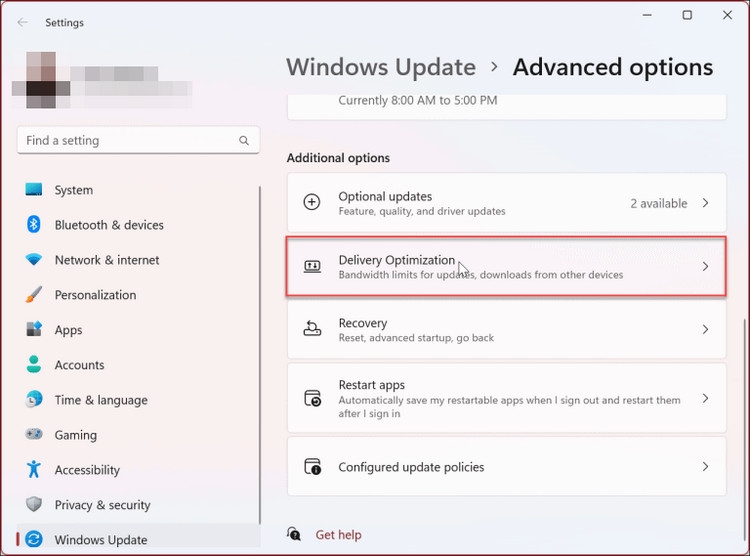Click the Network wifi icon

(x=33, y=259)
